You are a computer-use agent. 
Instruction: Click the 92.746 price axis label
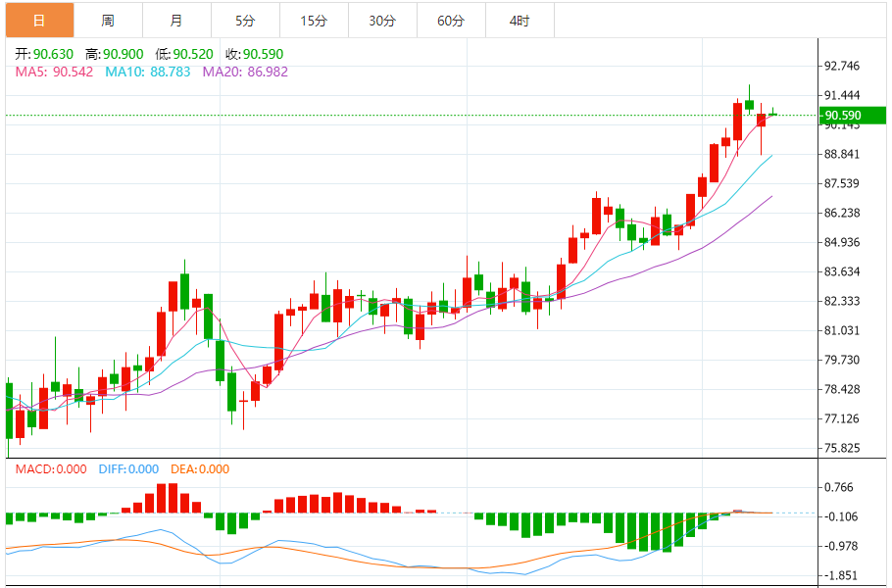click(842, 66)
